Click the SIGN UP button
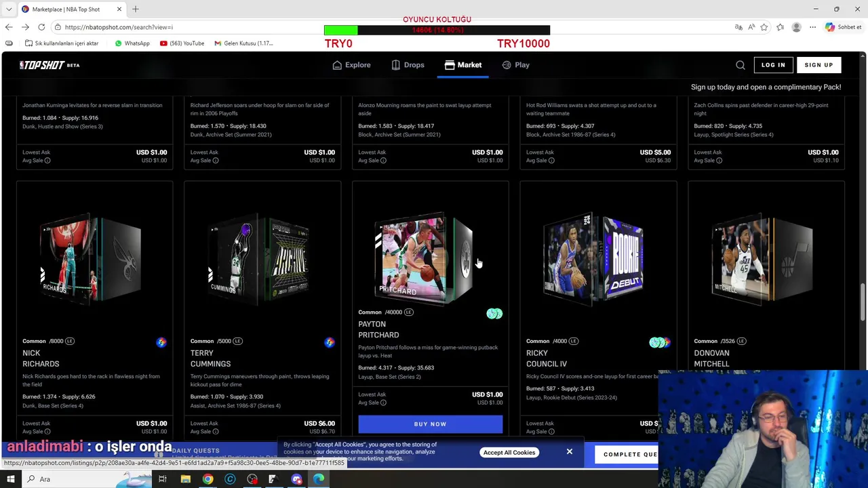 pos(818,65)
